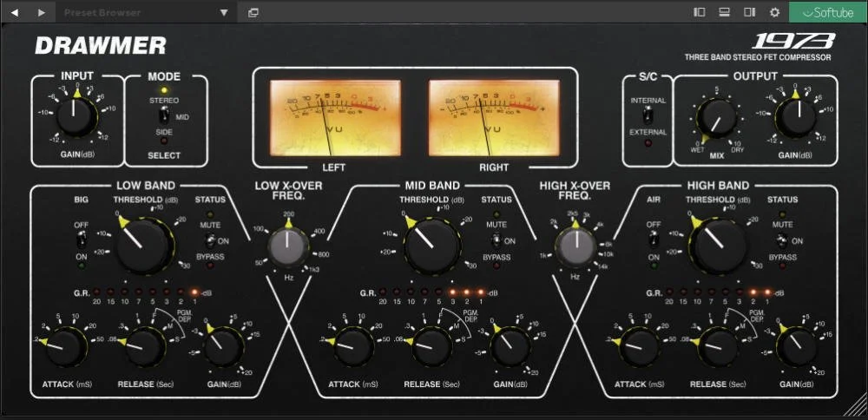The image size is (868, 420).
Task: Toggle the High Band AIR switch
Action: click(x=654, y=240)
